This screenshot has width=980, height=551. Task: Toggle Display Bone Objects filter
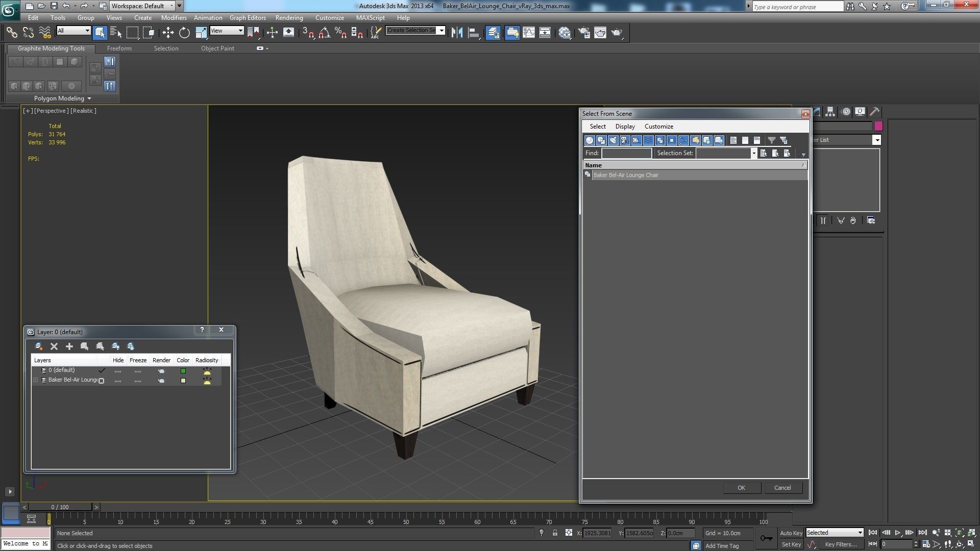pyautogui.click(x=683, y=140)
